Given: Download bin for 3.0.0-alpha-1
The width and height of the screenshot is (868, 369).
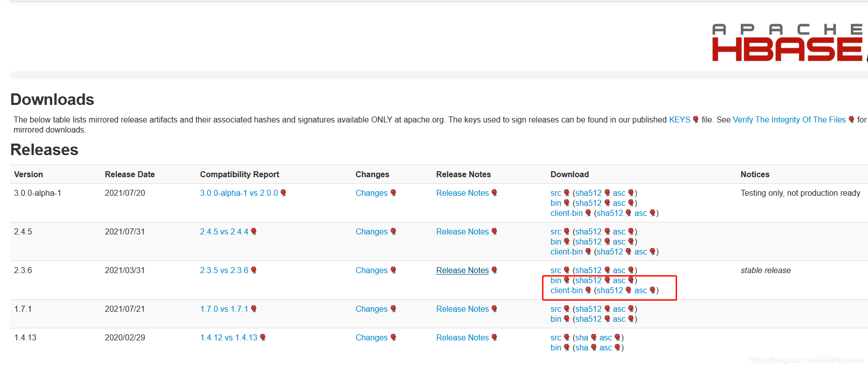Looking at the screenshot, I should (x=556, y=203).
